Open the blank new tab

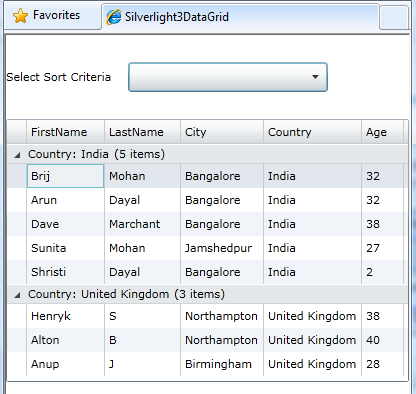[x=394, y=18]
